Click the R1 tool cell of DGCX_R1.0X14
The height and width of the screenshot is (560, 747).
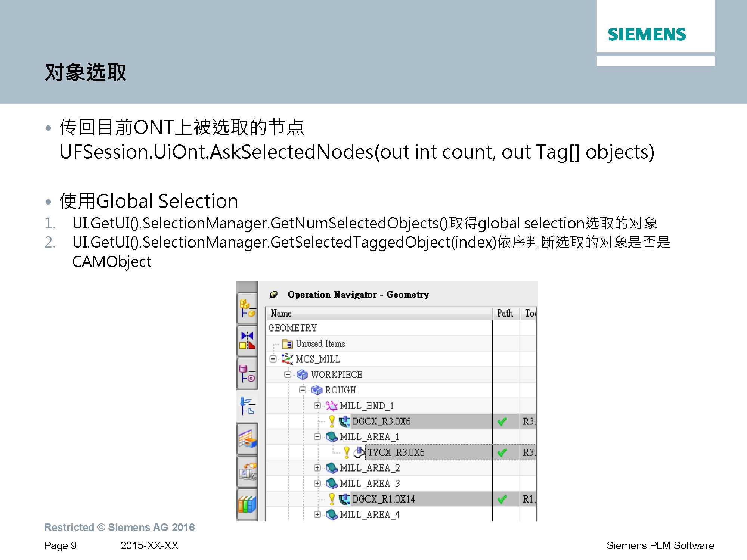click(528, 499)
